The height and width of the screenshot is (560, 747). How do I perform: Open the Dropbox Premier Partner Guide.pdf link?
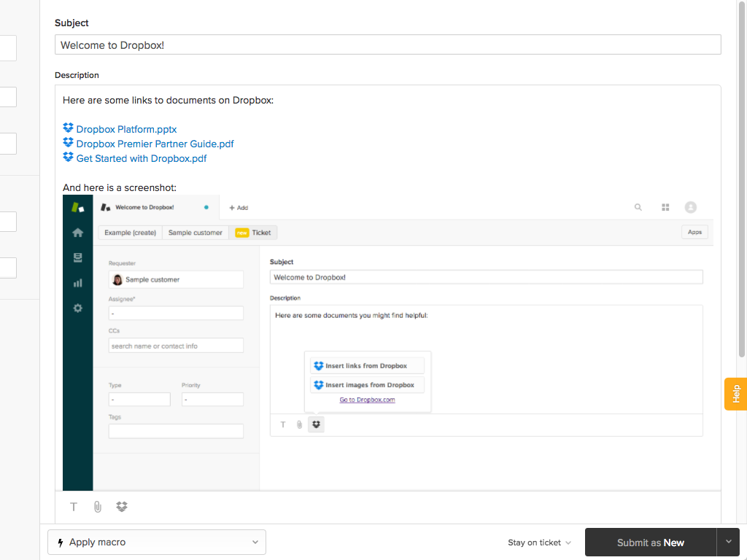tap(155, 144)
